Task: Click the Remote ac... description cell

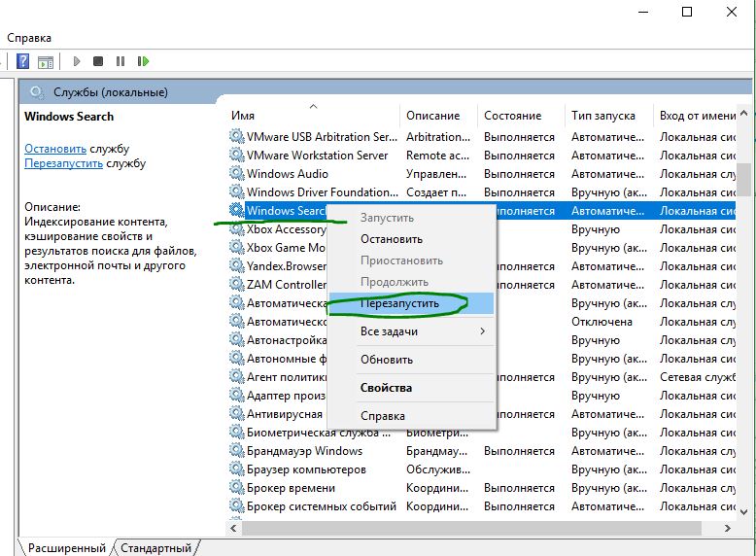Action: pos(438,156)
